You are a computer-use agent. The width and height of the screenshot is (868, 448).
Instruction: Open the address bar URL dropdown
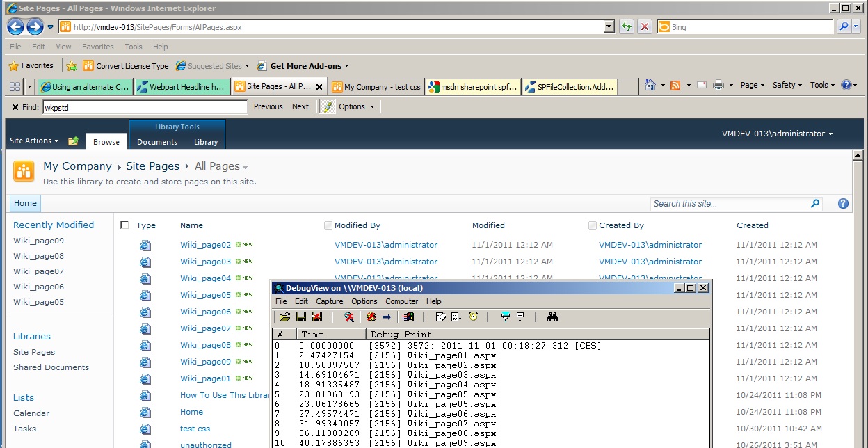click(x=609, y=27)
